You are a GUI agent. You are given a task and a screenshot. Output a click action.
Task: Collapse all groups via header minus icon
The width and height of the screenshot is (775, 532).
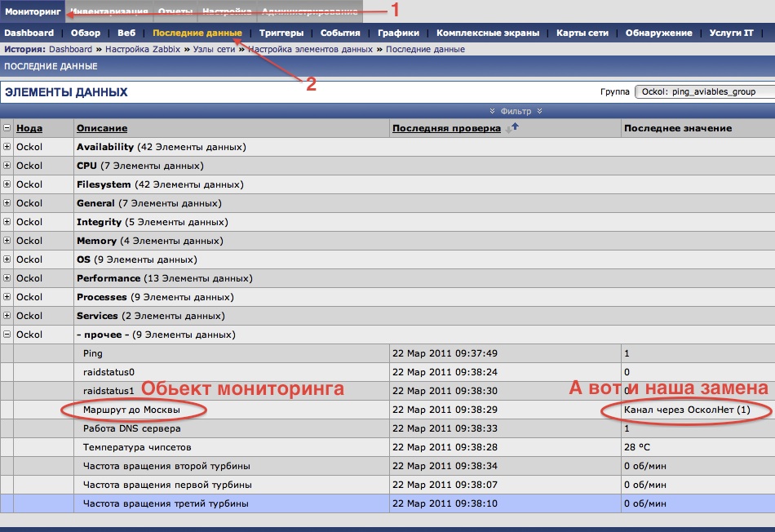[x=7, y=128]
